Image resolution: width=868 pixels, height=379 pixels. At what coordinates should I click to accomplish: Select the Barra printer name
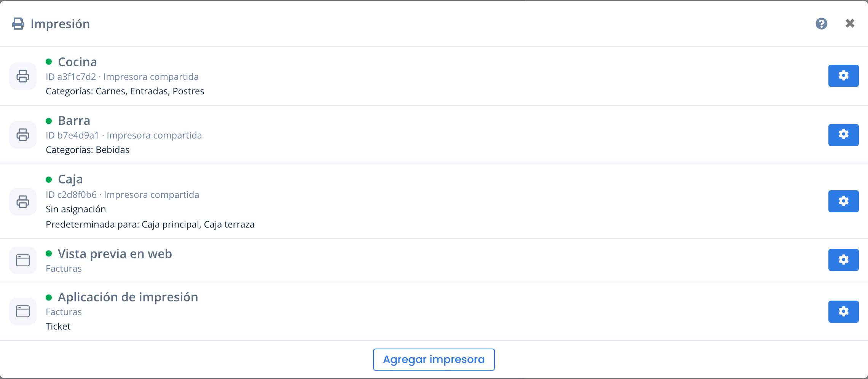click(74, 120)
